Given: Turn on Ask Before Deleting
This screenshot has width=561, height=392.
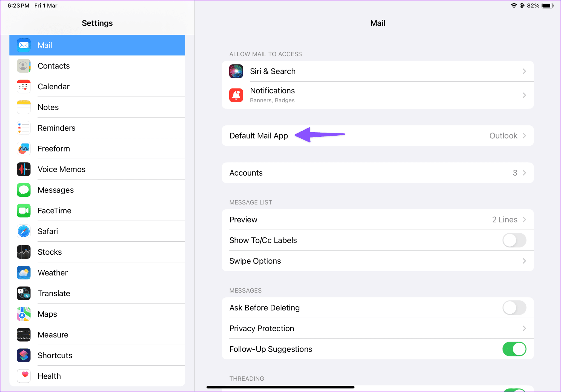Looking at the screenshot, I should 514,308.
